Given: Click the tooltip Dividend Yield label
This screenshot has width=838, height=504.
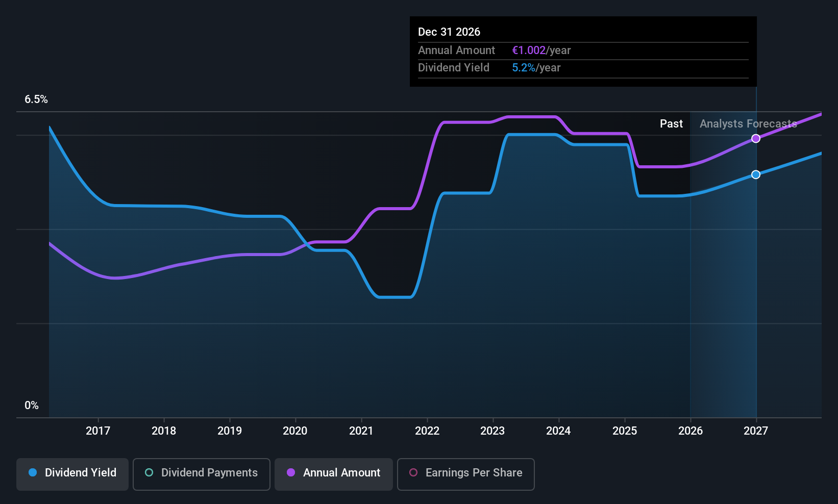Looking at the screenshot, I should click(454, 68).
